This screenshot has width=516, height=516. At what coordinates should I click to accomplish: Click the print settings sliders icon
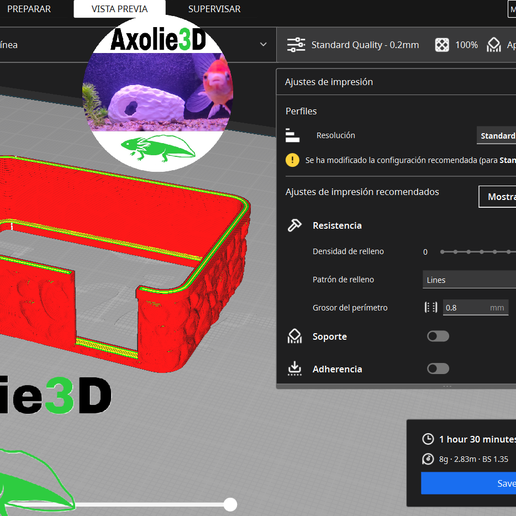point(296,45)
